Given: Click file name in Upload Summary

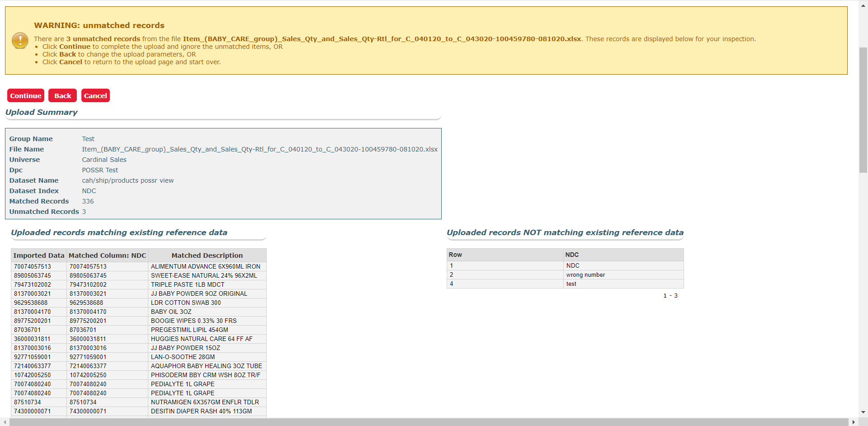Looking at the screenshot, I should pyautogui.click(x=259, y=149).
